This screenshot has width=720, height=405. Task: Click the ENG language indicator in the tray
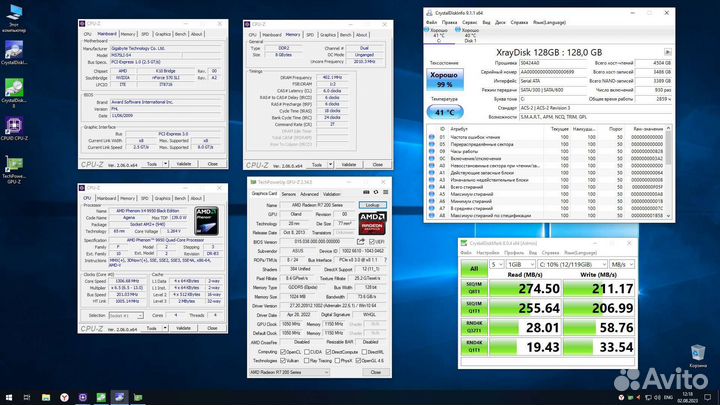pyautogui.click(x=669, y=398)
